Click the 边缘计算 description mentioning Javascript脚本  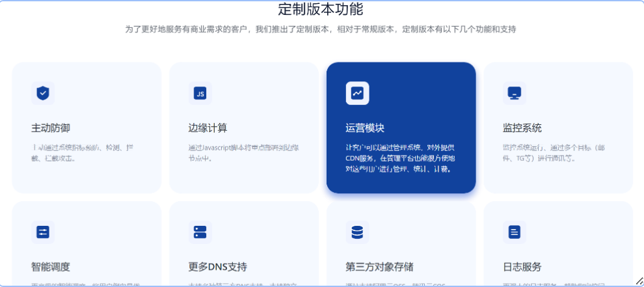[241, 153]
